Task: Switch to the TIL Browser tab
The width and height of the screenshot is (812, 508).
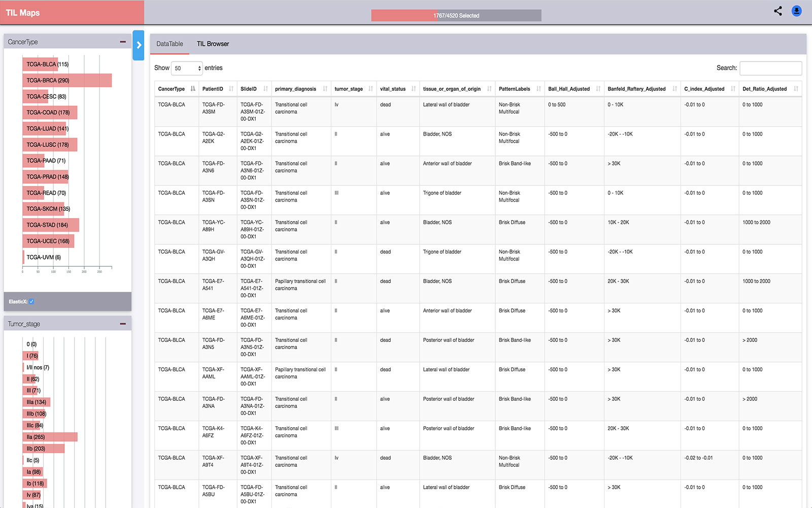Action: pyautogui.click(x=213, y=44)
